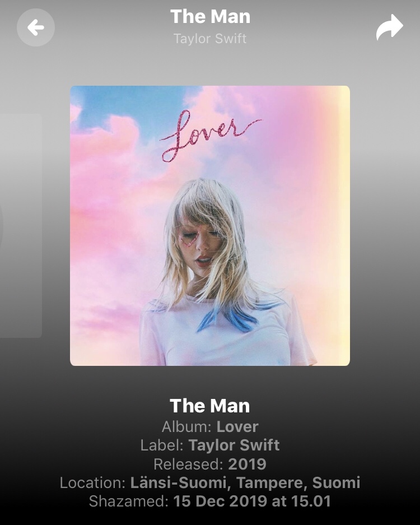Tap the bold Taylor Swift label name

[234, 445]
